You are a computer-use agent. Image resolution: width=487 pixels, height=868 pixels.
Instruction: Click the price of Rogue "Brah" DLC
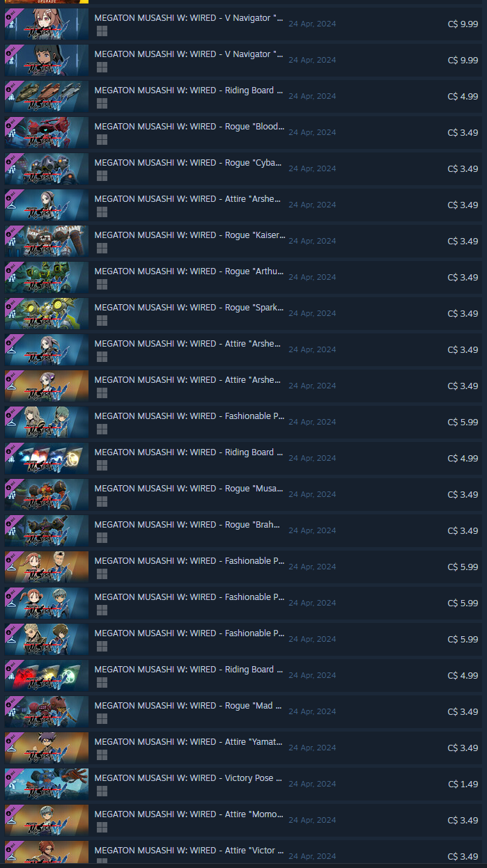(463, 530)
